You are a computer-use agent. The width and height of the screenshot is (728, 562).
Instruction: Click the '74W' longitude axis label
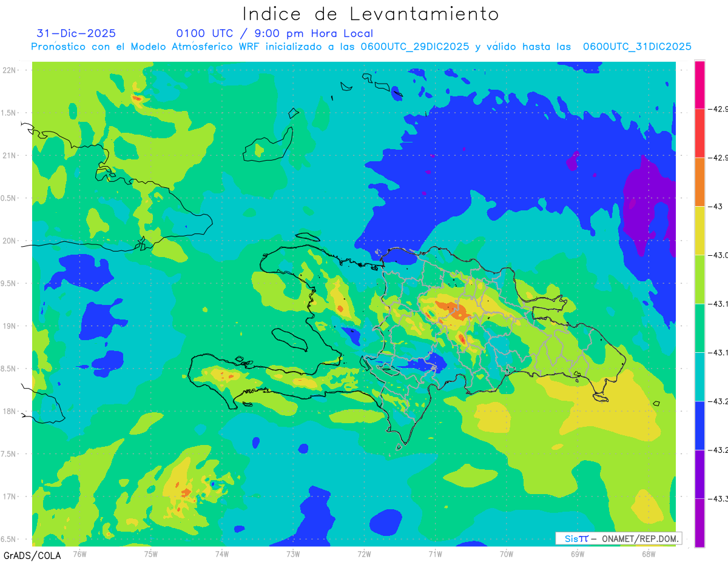[222, 554]
